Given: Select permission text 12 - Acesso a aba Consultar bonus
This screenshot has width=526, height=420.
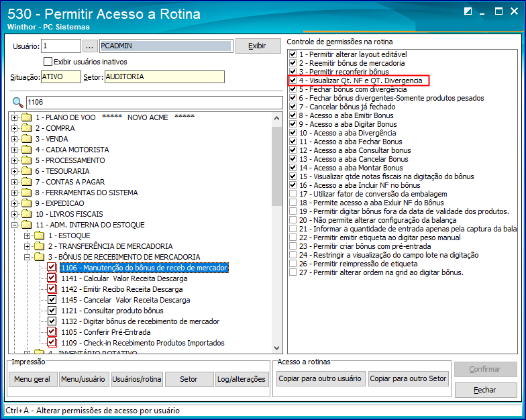Looking at the screenshot, I should tap(355, 150).
